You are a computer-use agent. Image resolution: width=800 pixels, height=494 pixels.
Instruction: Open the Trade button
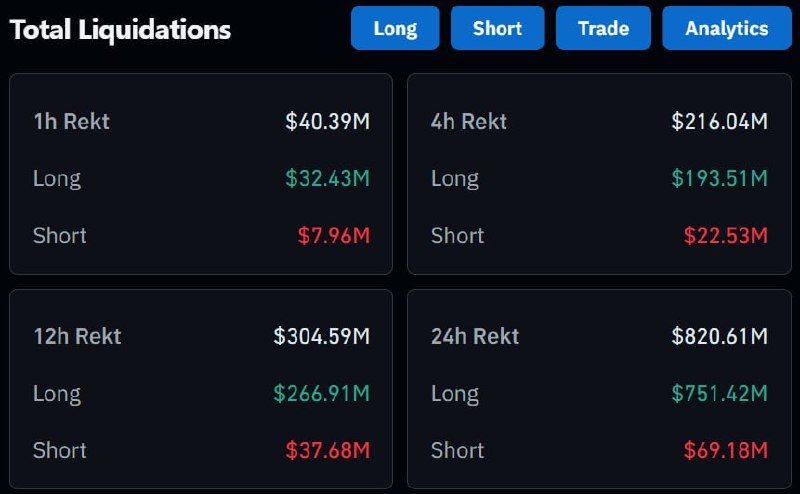tap(603, 28)
